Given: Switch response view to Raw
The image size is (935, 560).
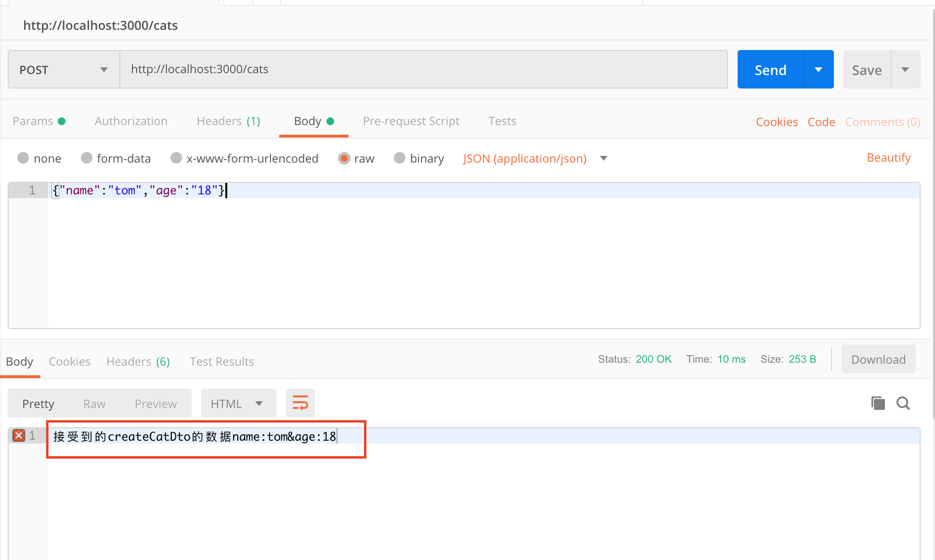Looking at the screenshot, I should click(94, 404).
